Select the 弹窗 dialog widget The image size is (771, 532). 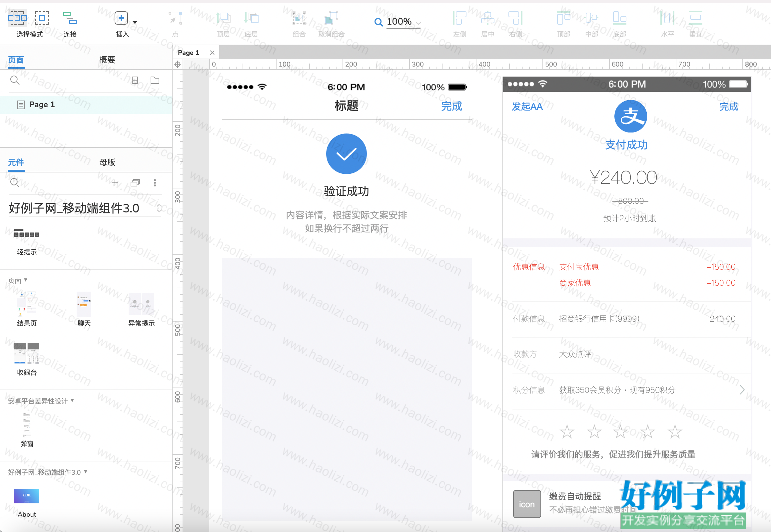pos(27,430)
